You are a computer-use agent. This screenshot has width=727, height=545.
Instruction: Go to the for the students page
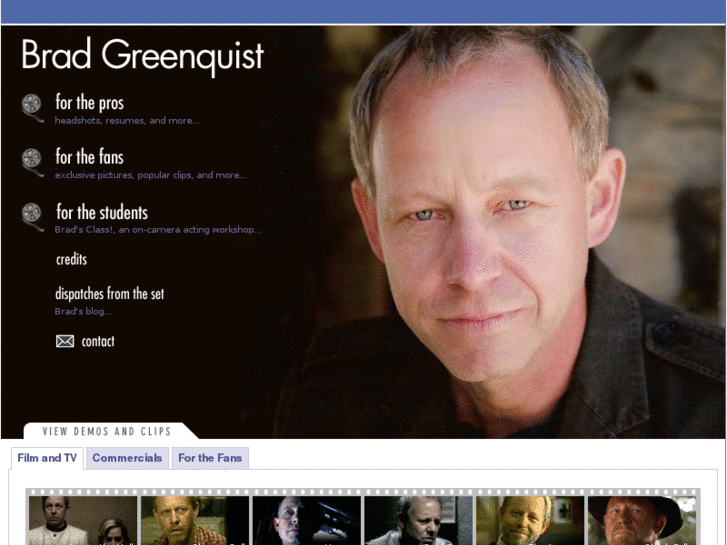[x=102, y=212]
